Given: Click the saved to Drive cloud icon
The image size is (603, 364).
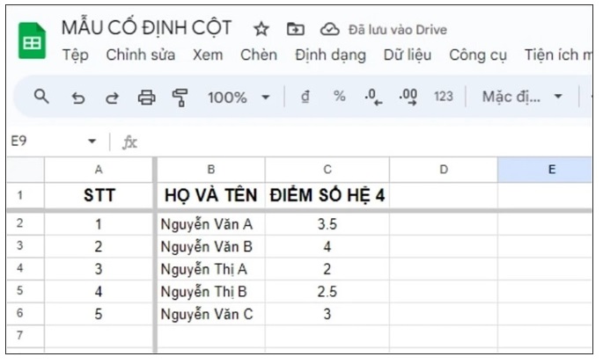Looking at the screenshot, I should point(329,29).
